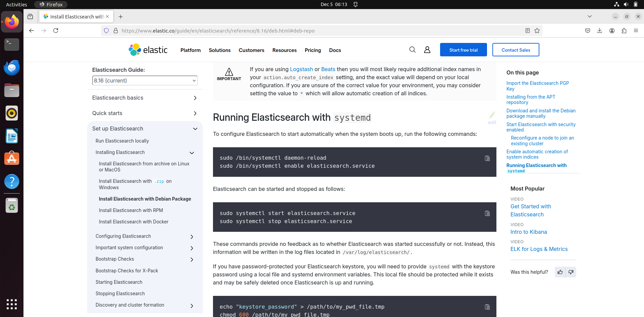Click the Save to Pocket icon

(x=588, y=31)
